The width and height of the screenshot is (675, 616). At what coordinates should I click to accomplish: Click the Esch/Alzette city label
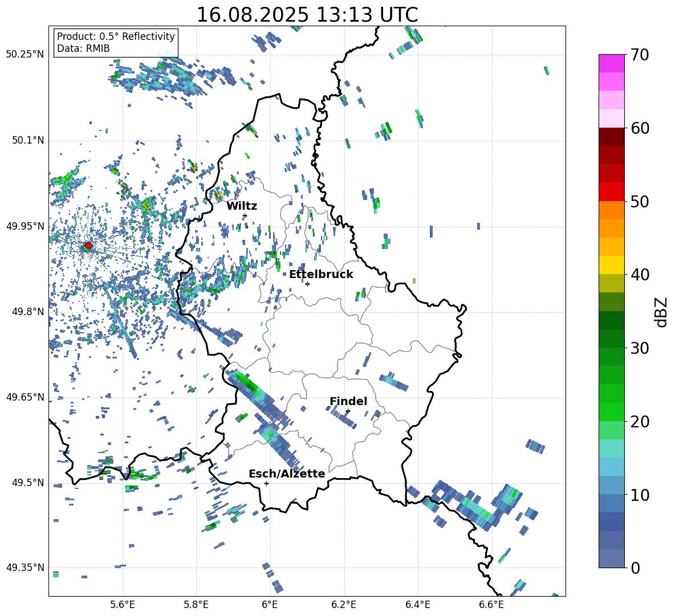[287, 474]
